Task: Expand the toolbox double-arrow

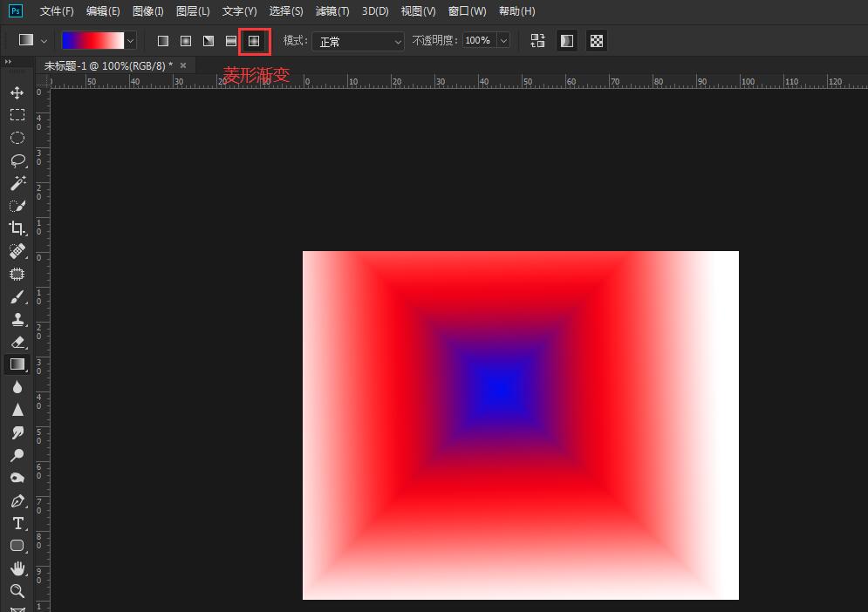Action: [x=8, y=62]
